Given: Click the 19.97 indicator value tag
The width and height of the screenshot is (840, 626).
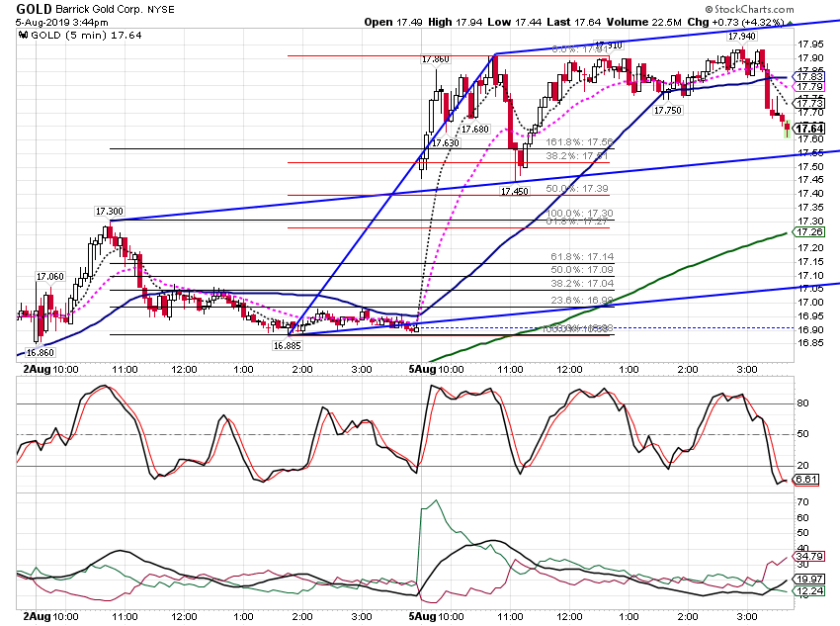Looking at the screenshot, I should click(809, 579).
